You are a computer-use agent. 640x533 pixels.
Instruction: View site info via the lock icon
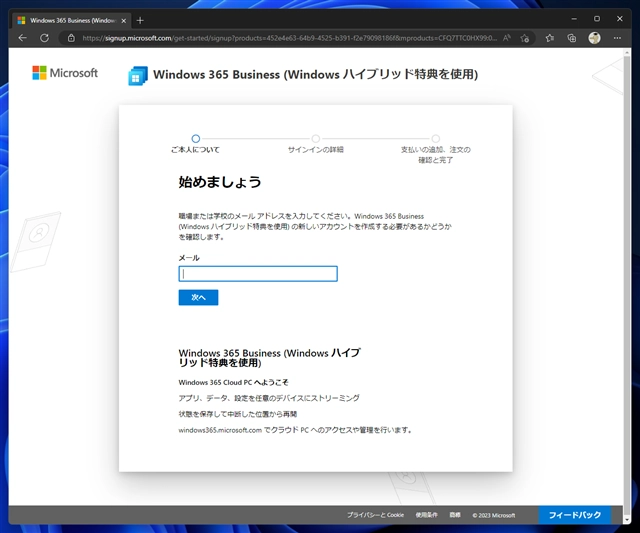[71, 38]
